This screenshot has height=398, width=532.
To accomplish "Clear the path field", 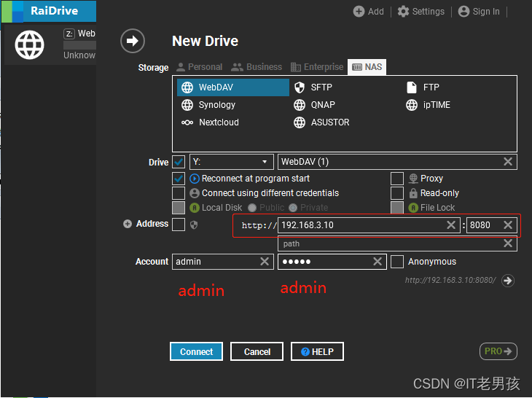I will click(508, 243).
